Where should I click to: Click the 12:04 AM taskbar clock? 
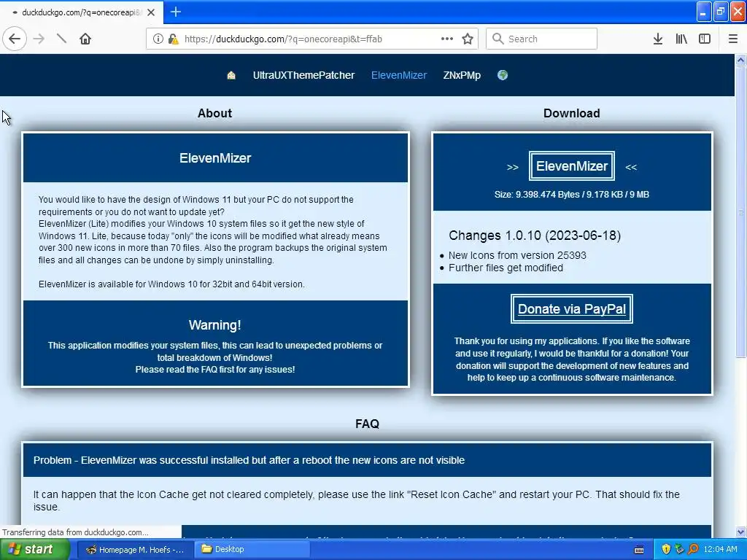[x=720, y=549]
